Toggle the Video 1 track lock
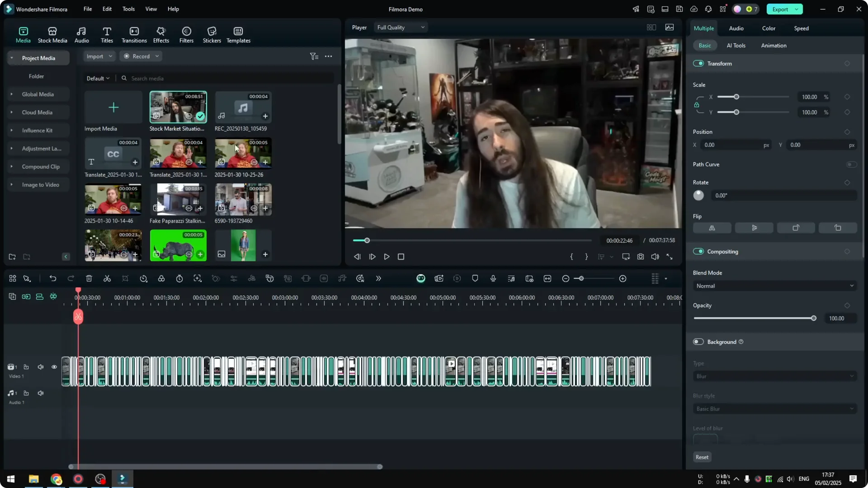Screen dimensions: 868x488 [26, 367]
